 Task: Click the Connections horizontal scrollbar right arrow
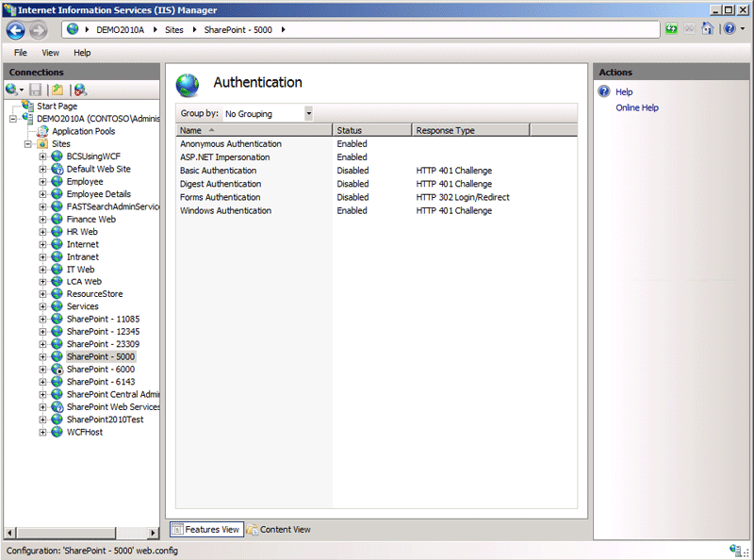point(153,533)
